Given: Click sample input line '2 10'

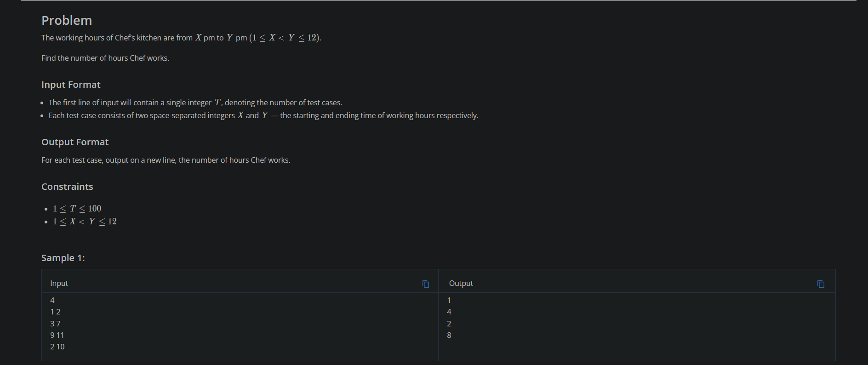Looking at the screenshot, I should [57, 347].
